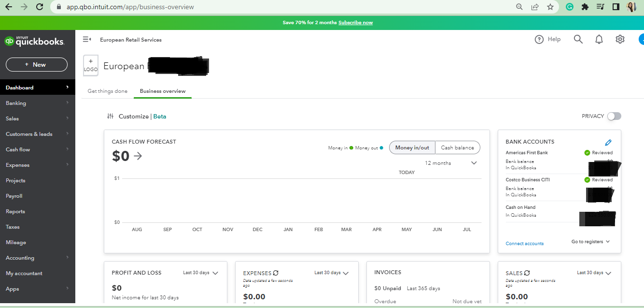Reload the page with the refresh icon
The height and width of the screenshot is (308, 644).
(40, 7)
